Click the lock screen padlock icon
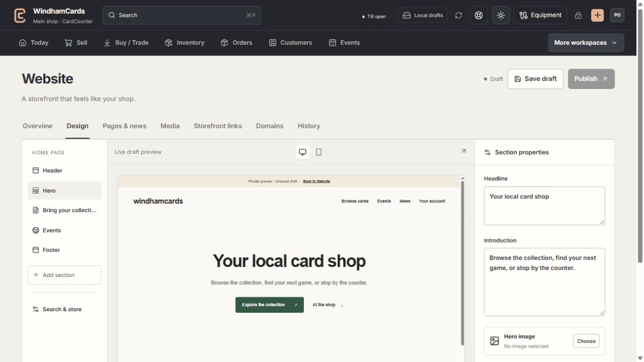The image size is (644, 362). (578, 15)
